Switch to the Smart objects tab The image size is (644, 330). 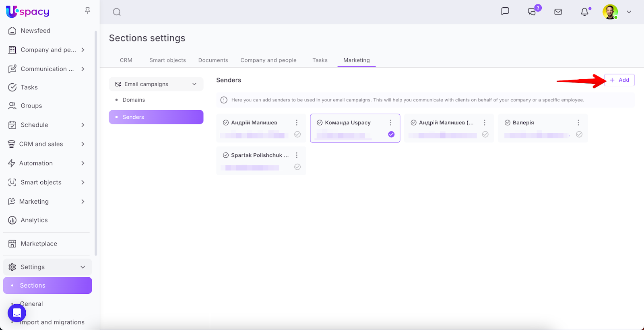pyautogui.click(x=167, y=60)
